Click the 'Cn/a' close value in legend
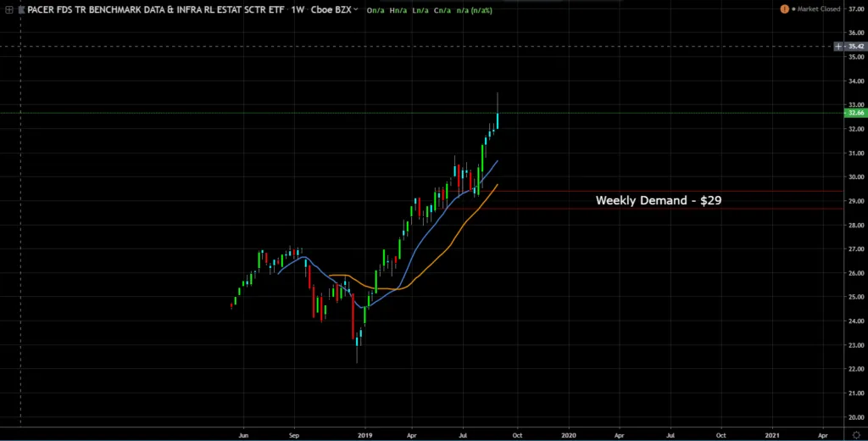This screenshot has height=441, width=868. click(442, 10)
